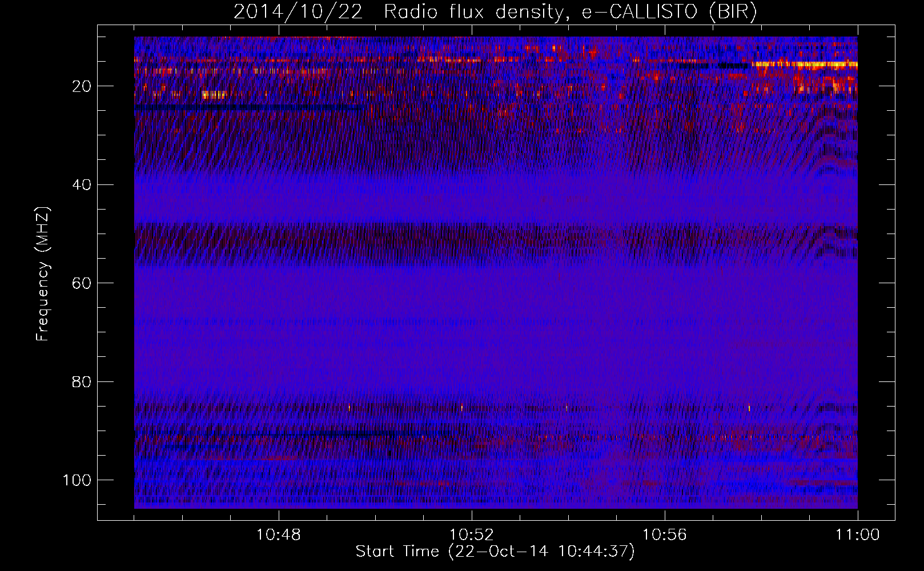Click the 60 MHz frequency tick label
This screenshot has width=924, height=571.
82,283
